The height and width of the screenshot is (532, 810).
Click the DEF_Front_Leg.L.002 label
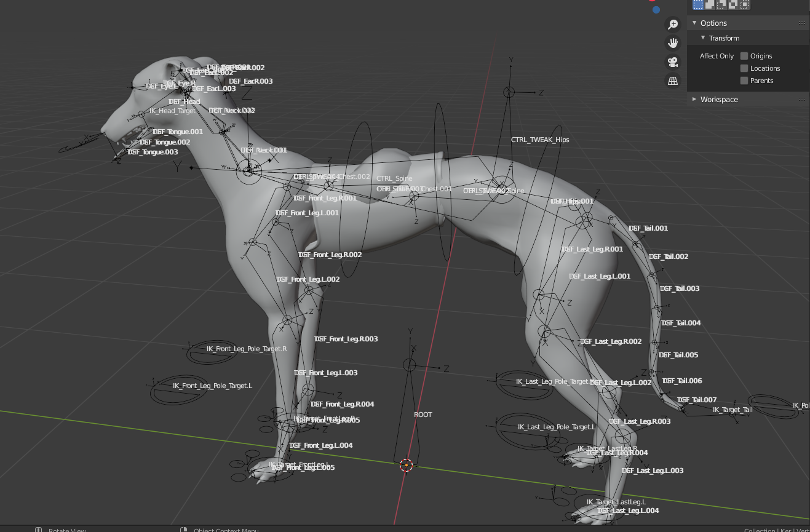tap(308, 279)
